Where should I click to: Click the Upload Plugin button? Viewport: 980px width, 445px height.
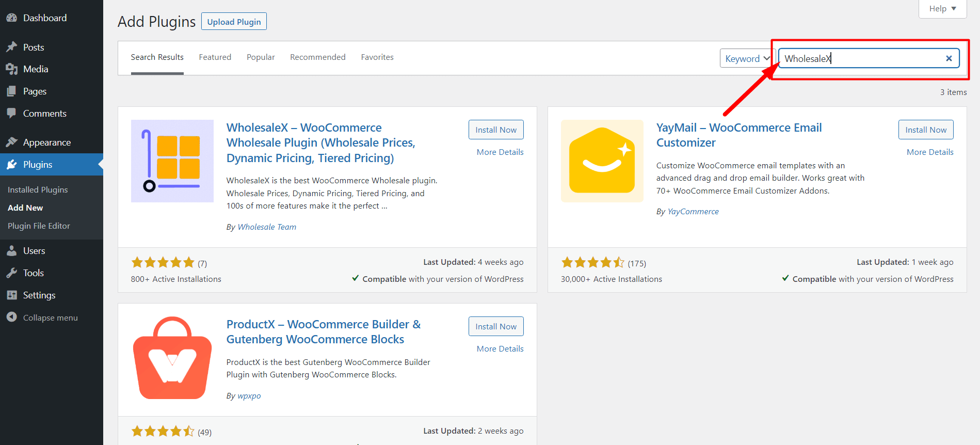point(234,21)
